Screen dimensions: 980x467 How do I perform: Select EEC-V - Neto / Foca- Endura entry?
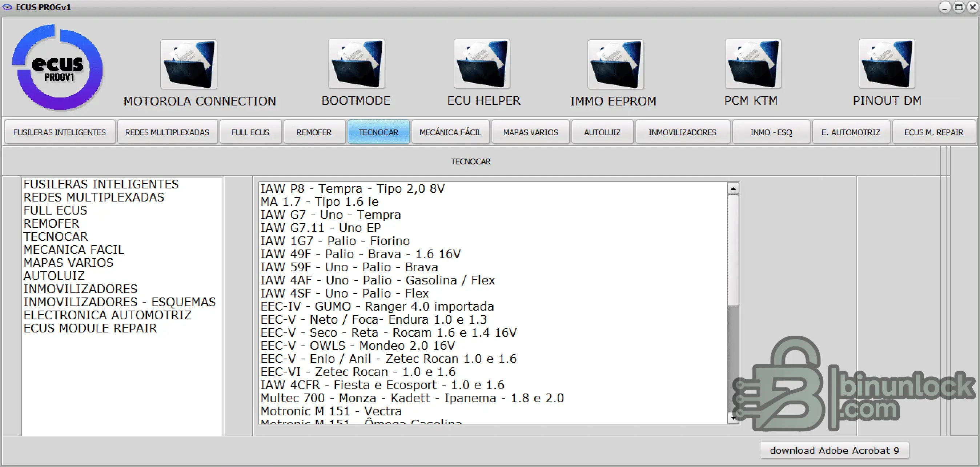pos(374,319)
